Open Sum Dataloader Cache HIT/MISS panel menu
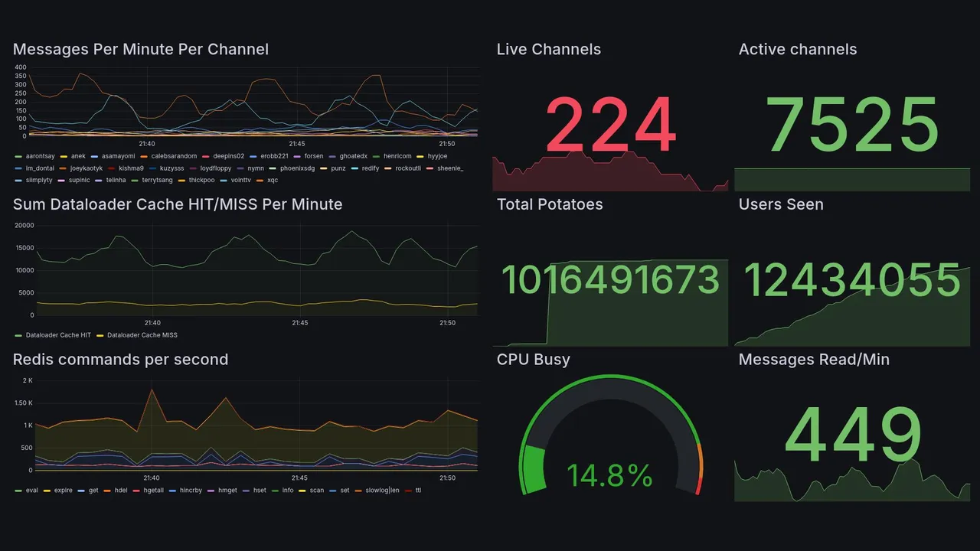Screen dimensions: 980x551 pyautogui.click(x=178, y=204)
